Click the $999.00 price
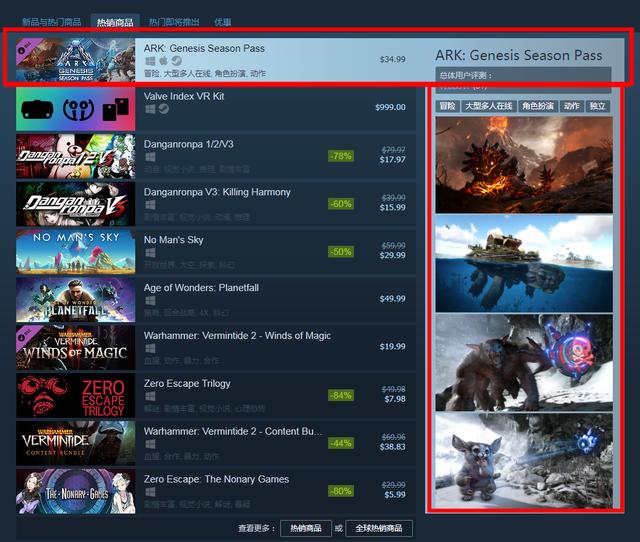The height and width of the screenshot is (542, 640). [391, 107]
